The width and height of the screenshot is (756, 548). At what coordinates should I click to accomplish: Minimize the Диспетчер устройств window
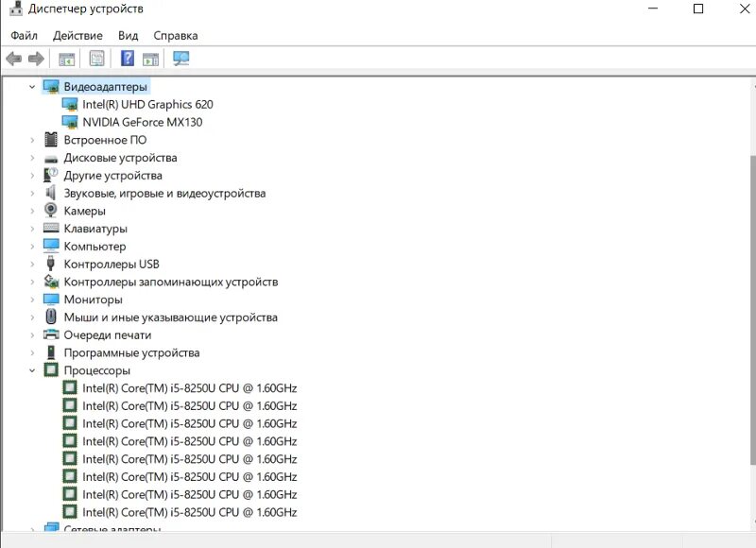[x=653, y=9]
